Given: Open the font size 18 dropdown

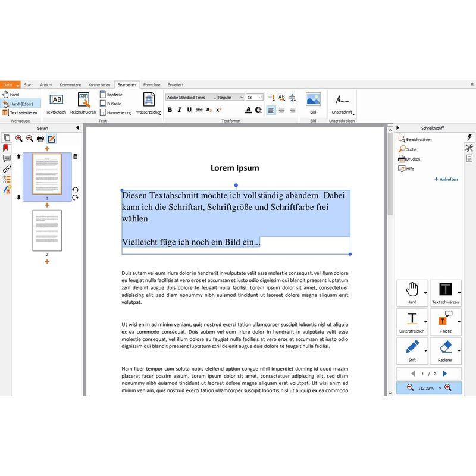Looking at the screenshot, I should [255, 97].
